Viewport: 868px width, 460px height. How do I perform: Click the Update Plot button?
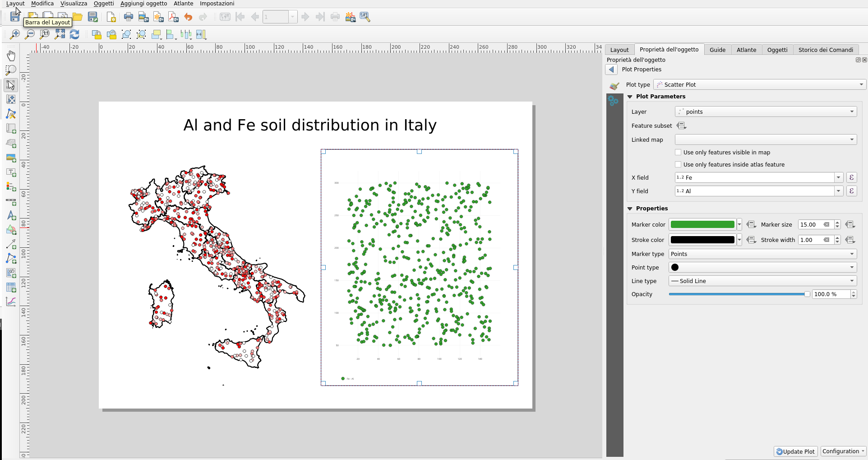coord(795,451)
